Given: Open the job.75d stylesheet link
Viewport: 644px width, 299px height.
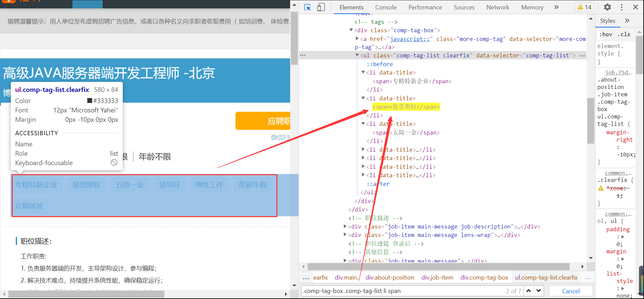Looking at the screenshot, I should point(618,72).
